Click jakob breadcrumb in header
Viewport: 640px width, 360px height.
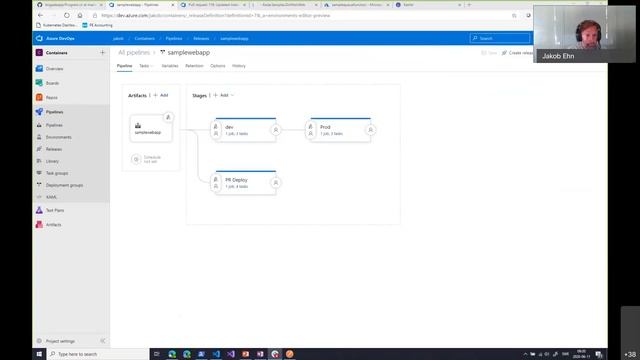click(118, 38)
